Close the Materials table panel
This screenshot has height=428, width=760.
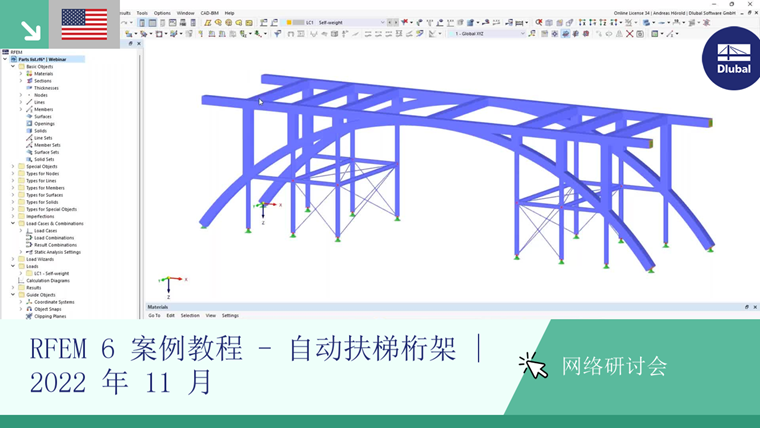[755, 307]
